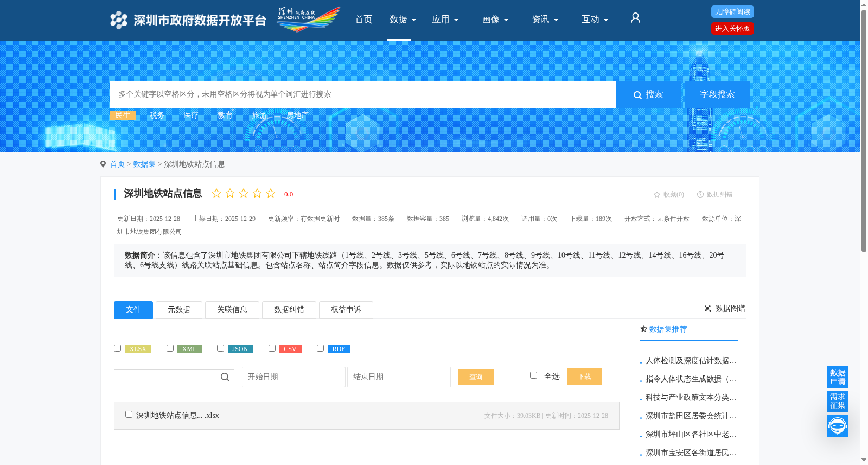Check the 全选 select-all checkbox
Image resolution: width=868 pixels, height=465 pixels.
pos(533,375)
